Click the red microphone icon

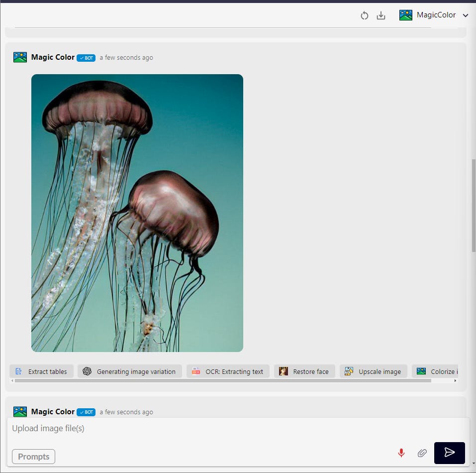tap(401, 453)
